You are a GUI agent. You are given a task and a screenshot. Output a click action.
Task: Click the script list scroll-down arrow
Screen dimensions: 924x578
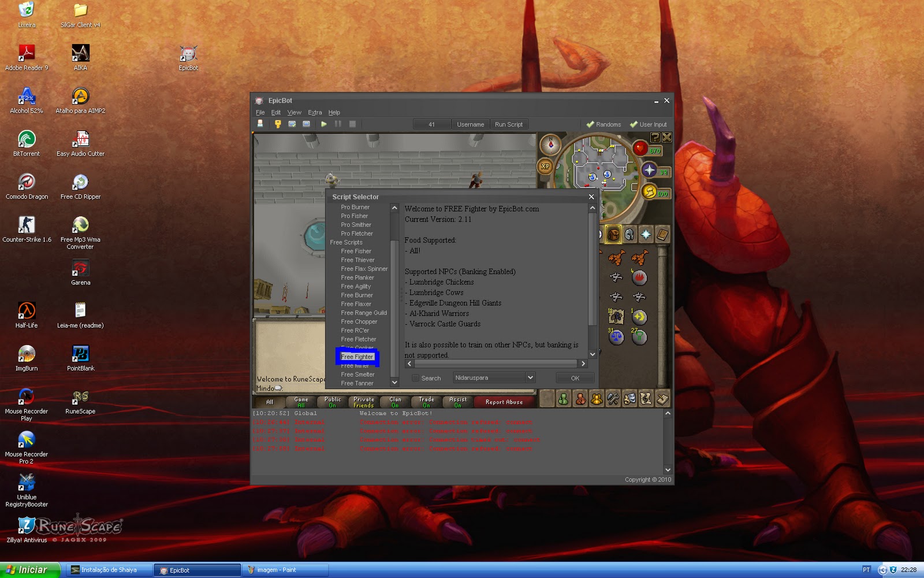(394, 382)
